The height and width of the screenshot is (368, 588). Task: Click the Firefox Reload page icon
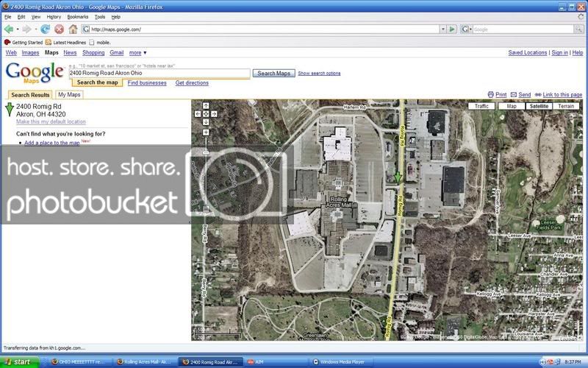[x=46, y=29]
